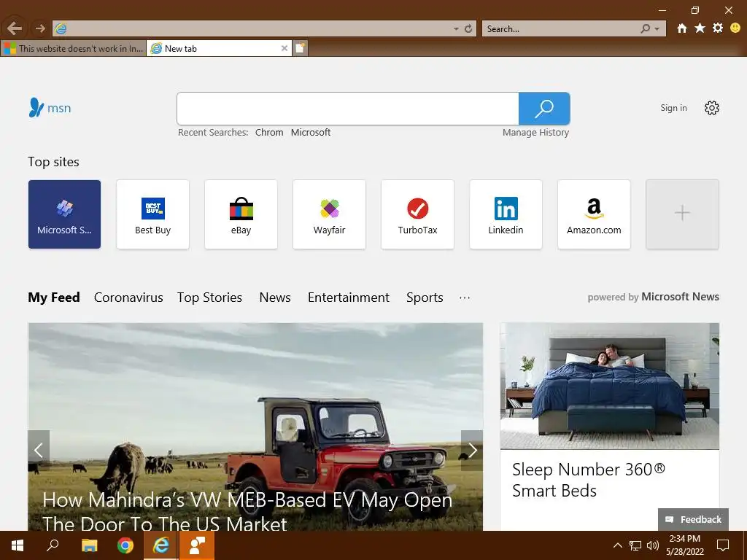Select recent search Microsoft

click(311, 133)
